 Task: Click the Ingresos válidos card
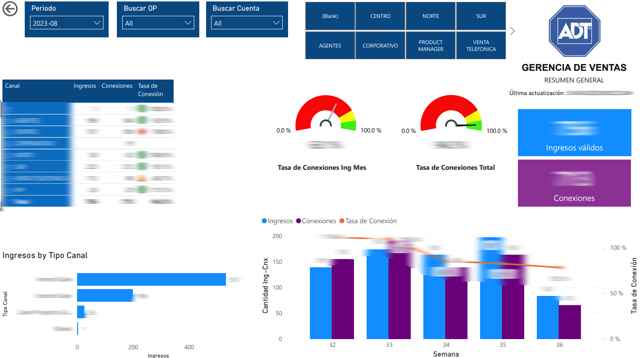pyautogui.click(x=574, y=132)
